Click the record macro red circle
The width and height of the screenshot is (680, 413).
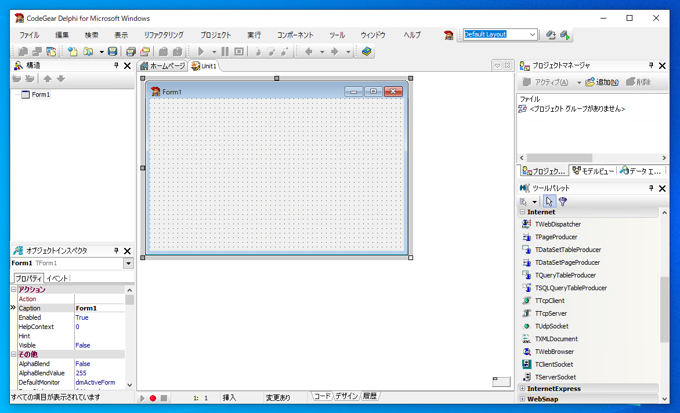click(153, 398)
